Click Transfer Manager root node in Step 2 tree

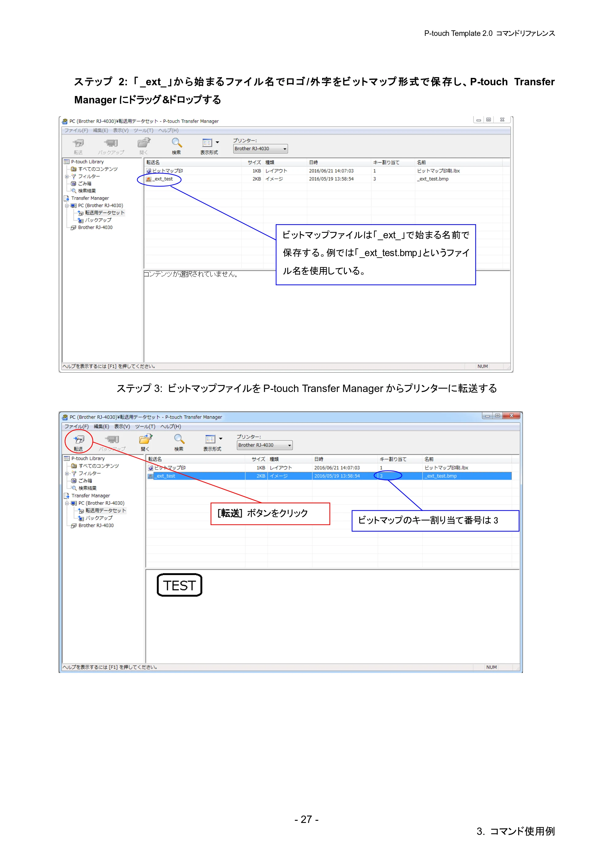(x=87, y=198)
